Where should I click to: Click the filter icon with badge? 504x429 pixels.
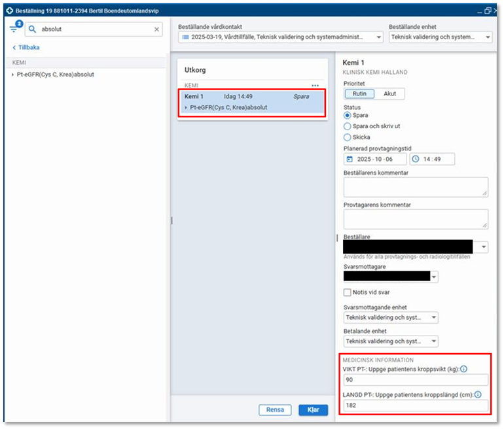click(15, 29)
